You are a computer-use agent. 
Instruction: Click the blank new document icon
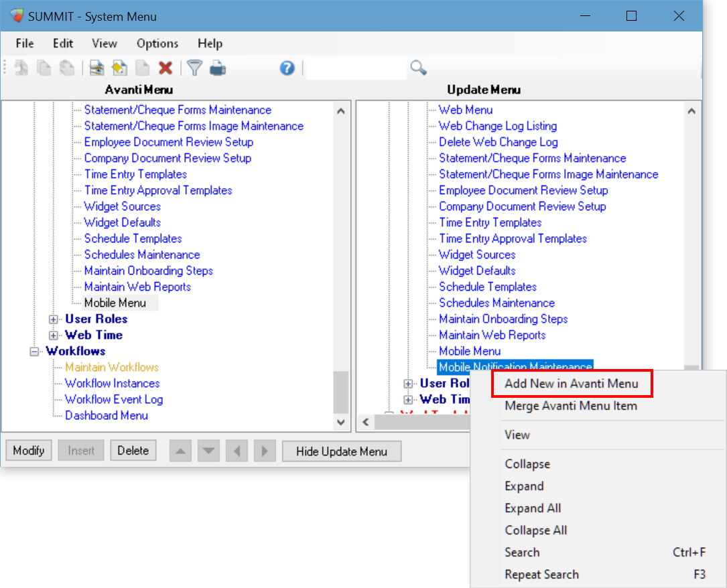(x=142, y=68)
